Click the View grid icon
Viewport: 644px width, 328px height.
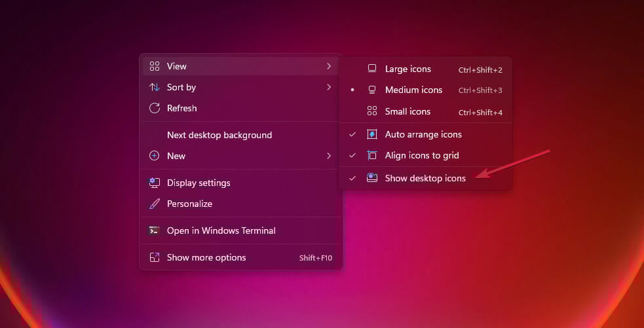[x=155, y=66]
